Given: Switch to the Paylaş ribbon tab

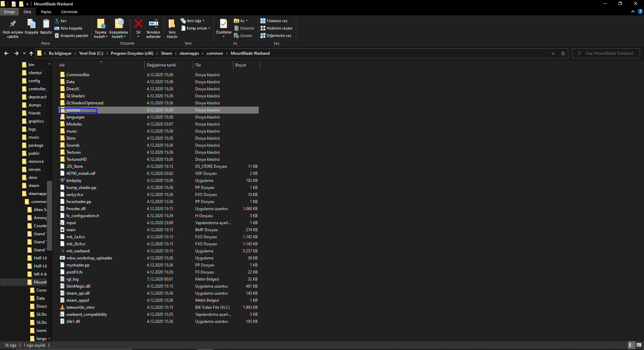Looking at the screenshot, I should coord(46,12).
